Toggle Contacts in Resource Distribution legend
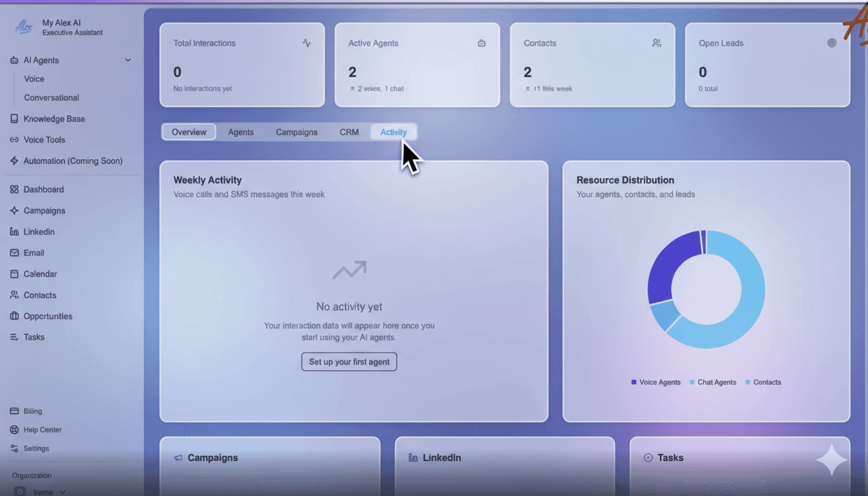Image resolution: width=868 pixels, height=496 pixels. [763, 382]
